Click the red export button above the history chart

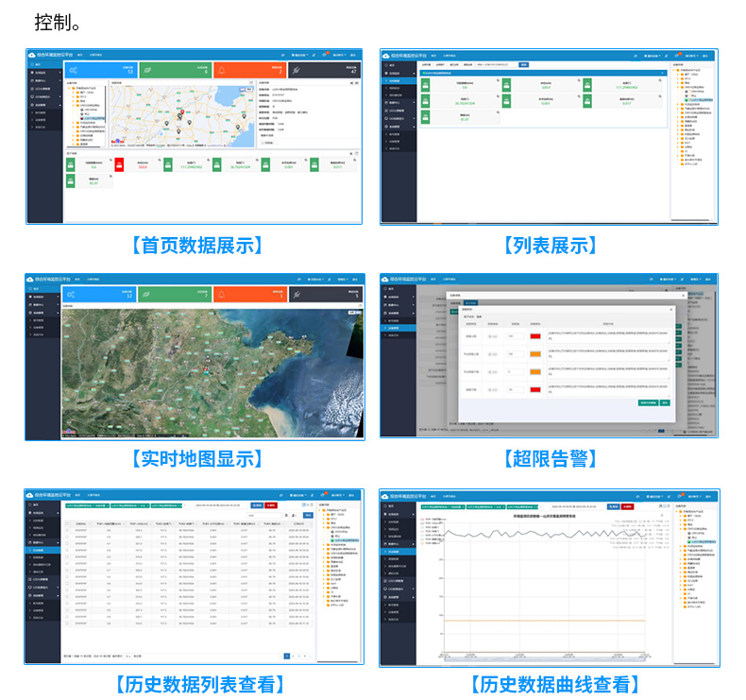coord(625,506)
